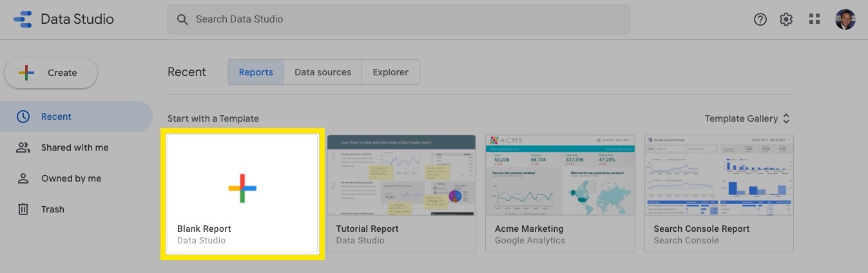
Task: Open the Search Console Report template thumbnail
Action: pos(719,175)
